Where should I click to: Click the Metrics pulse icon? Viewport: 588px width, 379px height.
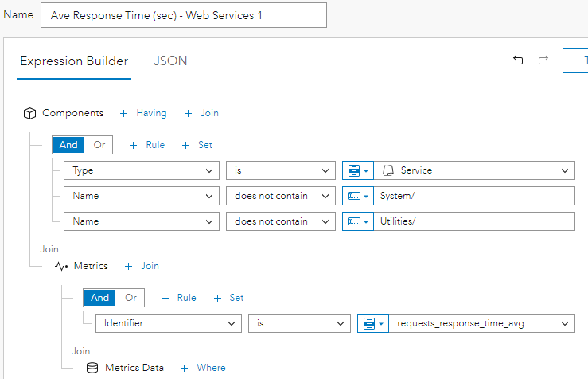tap(61, 267)
